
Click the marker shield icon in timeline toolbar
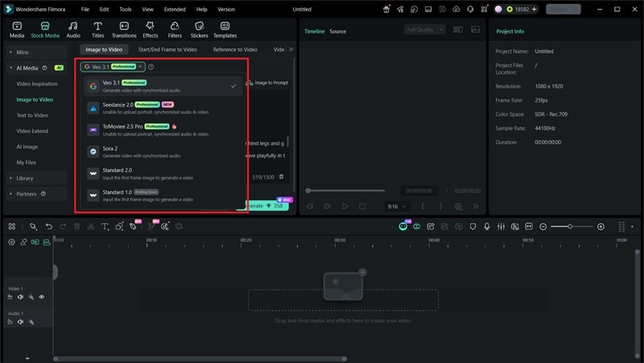click(x=473, y=226)
